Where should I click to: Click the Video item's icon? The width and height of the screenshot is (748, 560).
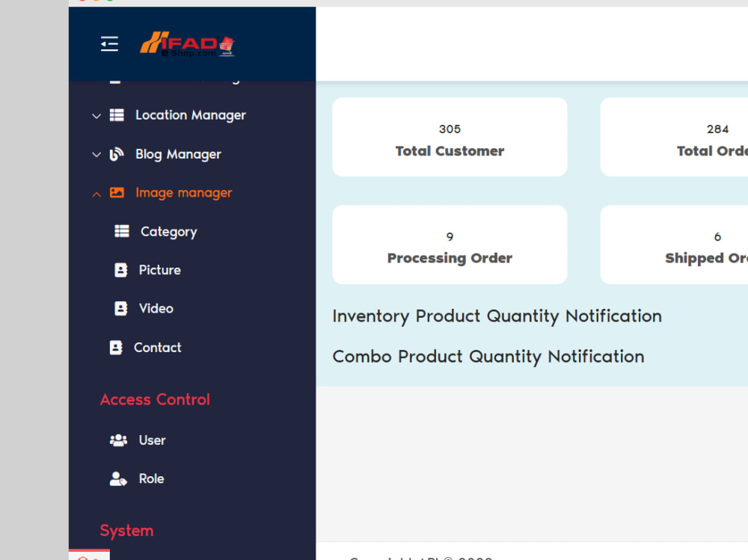click(x=121, y=309)
